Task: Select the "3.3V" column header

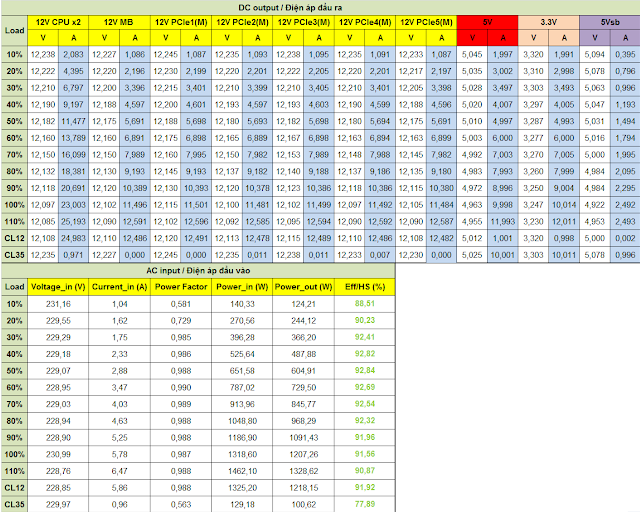Action: tap(548, 20)
